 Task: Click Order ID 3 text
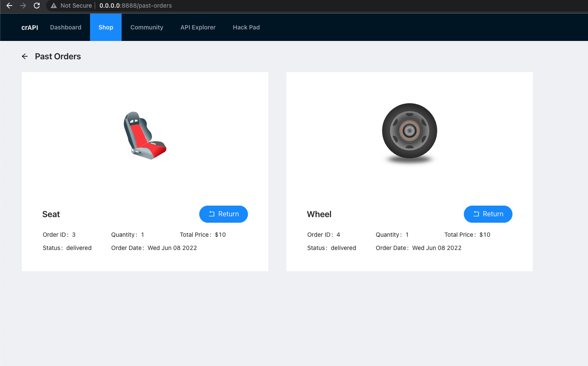coord(59,235)
